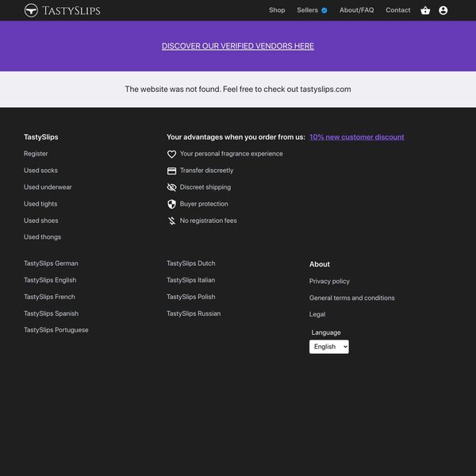Expand the Language dropdown set to English
This screenshot has height=476, width=476.
coord(328,347)
